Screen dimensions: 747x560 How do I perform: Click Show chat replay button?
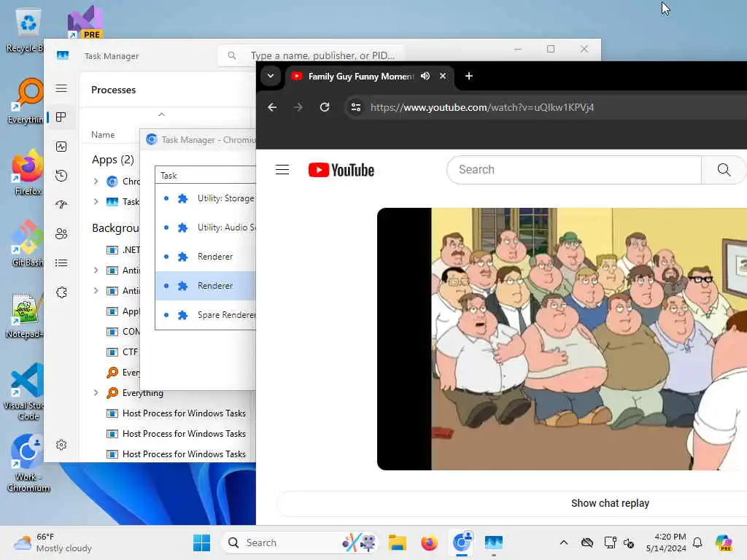pyautogui.click(x=610, y=503)
